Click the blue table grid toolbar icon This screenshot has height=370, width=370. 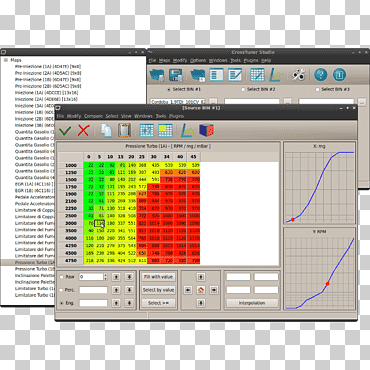tap(146, 130)
